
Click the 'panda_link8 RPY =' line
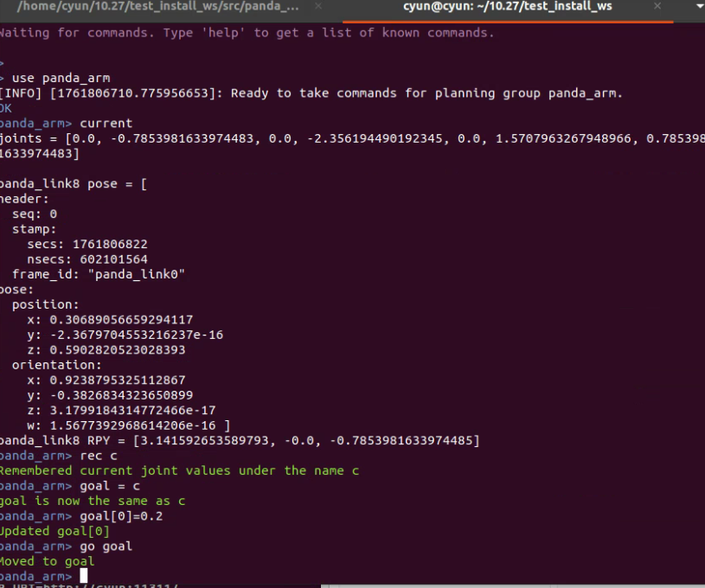point(240,440)
